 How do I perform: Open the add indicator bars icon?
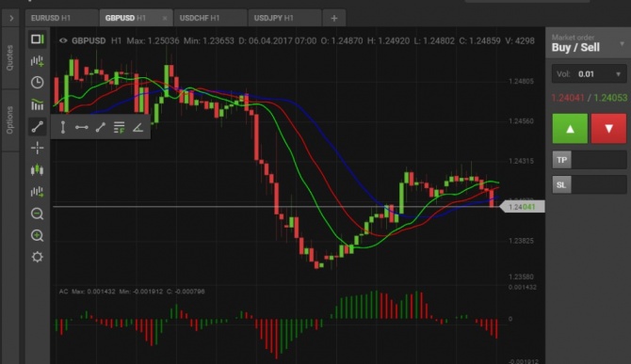pos(37,61)
